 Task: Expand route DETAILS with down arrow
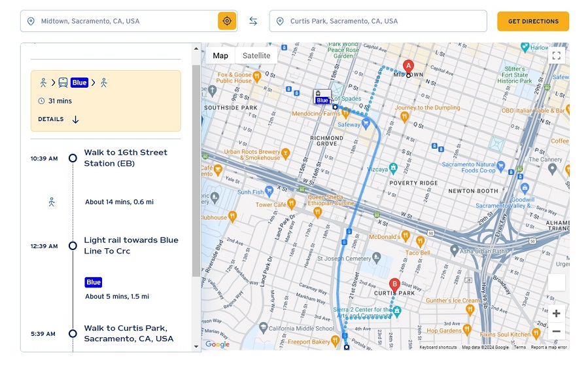coord(59,119)
